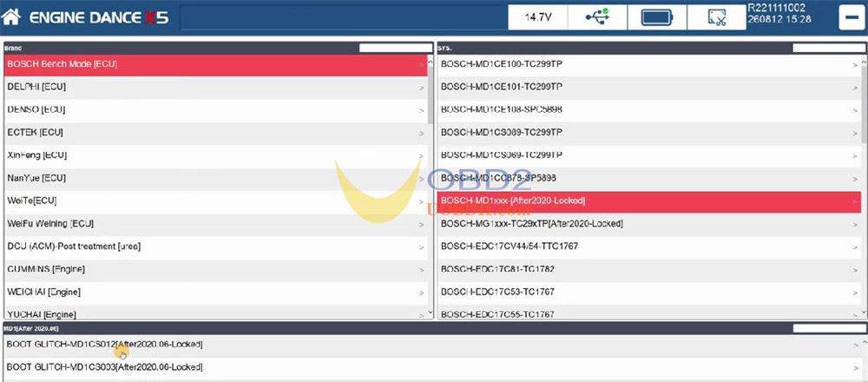Expand arrow on BOSCH-MG1xxx-TC29xTP row

coord(855,224)
